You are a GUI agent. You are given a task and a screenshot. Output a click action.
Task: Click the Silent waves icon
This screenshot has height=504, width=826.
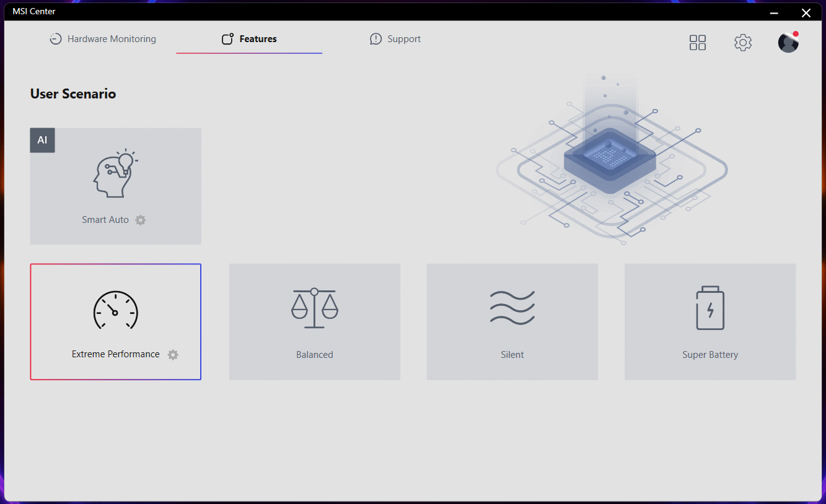pos(512,308)
